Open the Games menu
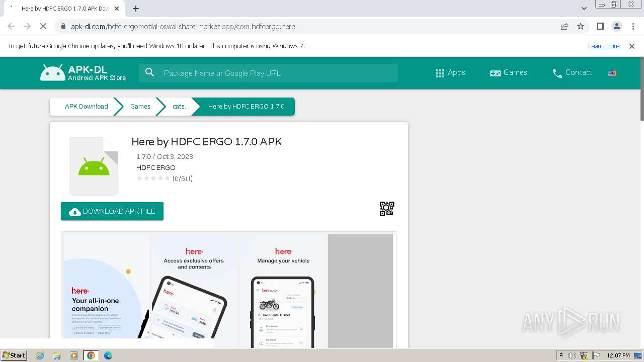The image size is (644, 362). click(509, 73)
